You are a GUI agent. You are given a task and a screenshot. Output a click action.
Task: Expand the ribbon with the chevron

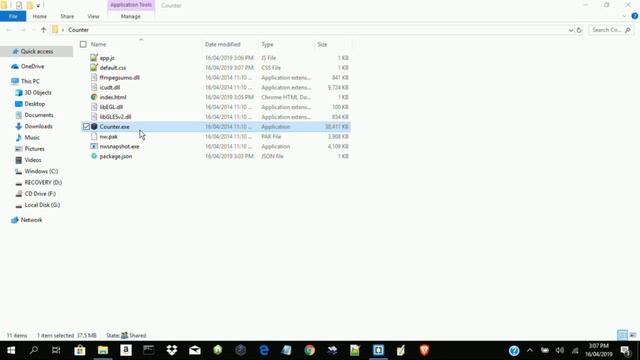click(624, 16)
